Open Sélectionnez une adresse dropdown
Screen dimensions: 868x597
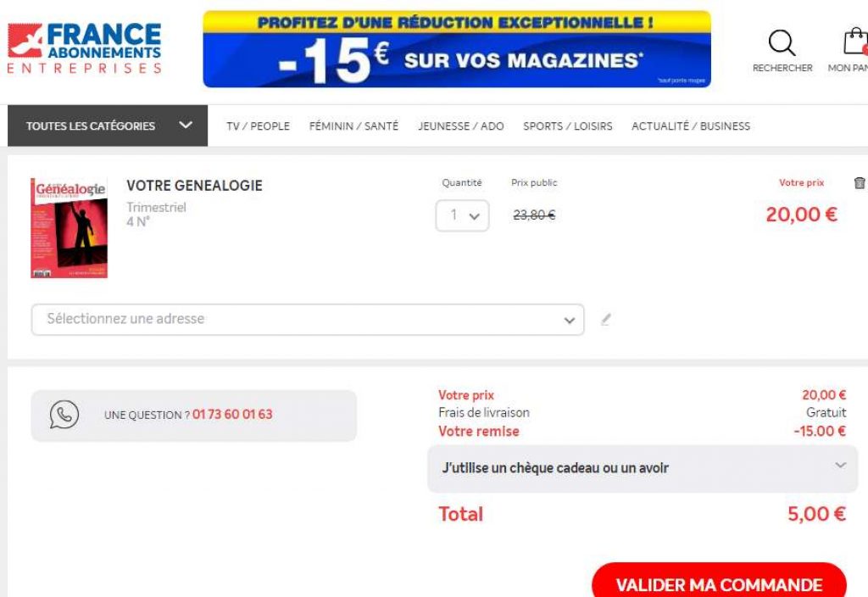[x=308, y=320]
